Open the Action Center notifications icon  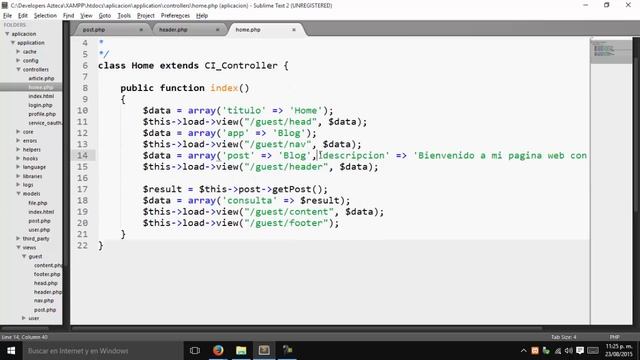[580, 351]
